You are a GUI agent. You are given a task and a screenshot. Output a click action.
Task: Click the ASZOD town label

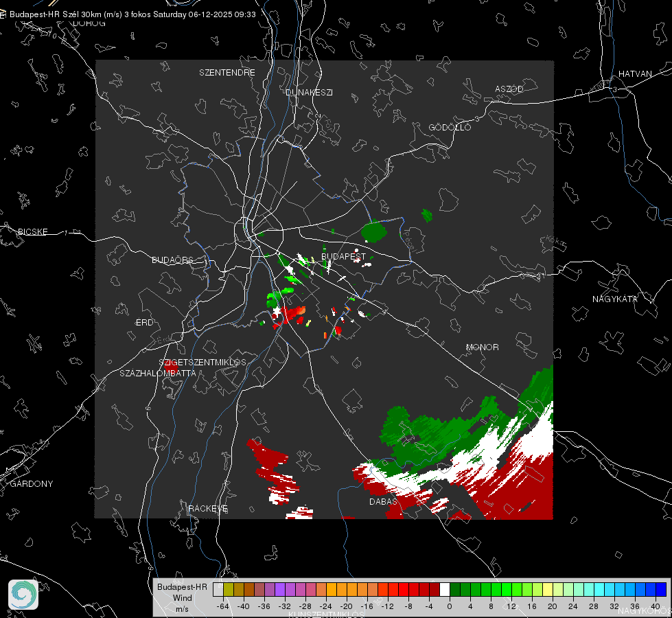(x=509, y=89)
